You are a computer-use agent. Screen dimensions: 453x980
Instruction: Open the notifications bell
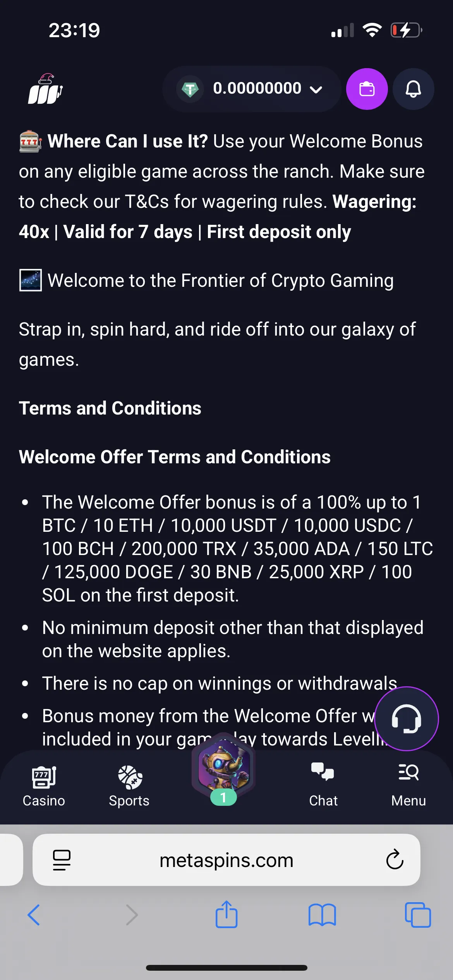[413, 89]
